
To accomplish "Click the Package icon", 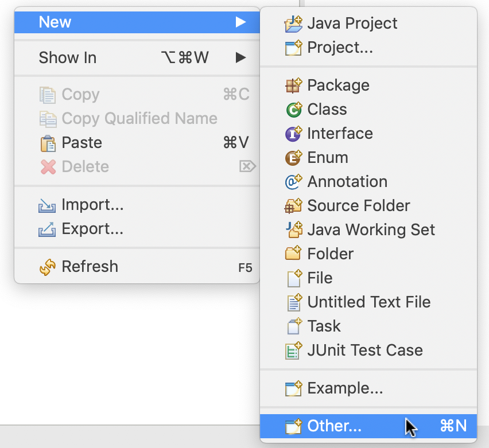I will click(x=293, y=85).
